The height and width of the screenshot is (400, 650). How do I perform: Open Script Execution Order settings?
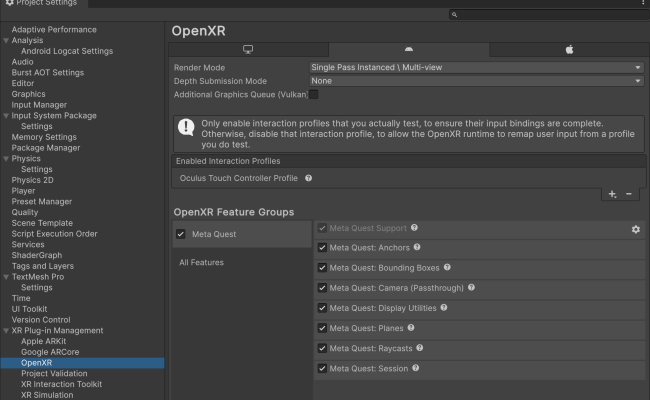pyautogui.click(x=54, y=234)
